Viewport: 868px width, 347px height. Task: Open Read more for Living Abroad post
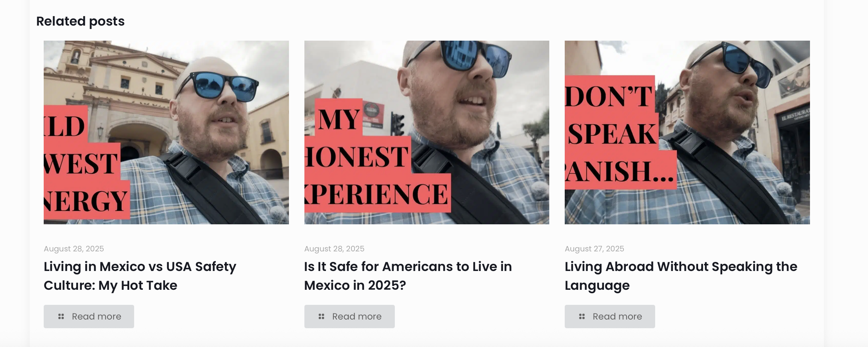click(x=610, y=317)
